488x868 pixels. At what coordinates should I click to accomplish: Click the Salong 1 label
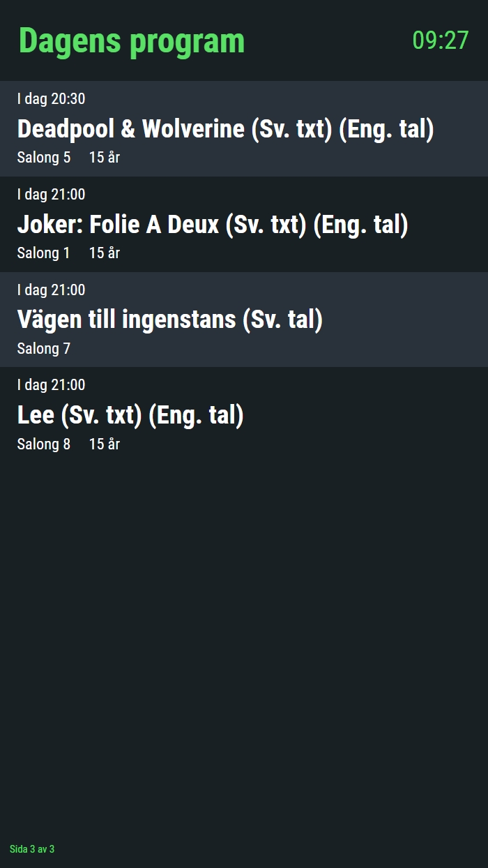44,253
